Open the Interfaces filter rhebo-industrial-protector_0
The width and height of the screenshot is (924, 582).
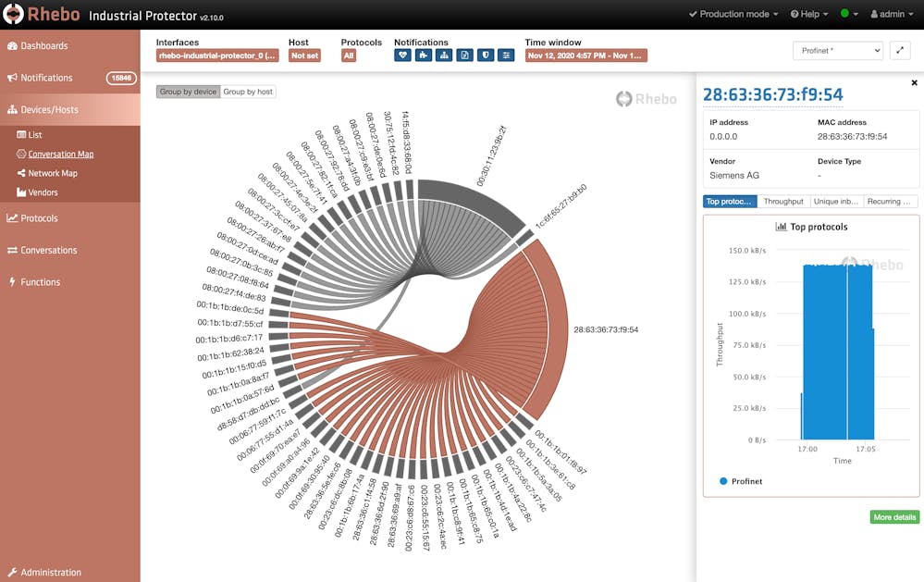(x=217, y=56)
